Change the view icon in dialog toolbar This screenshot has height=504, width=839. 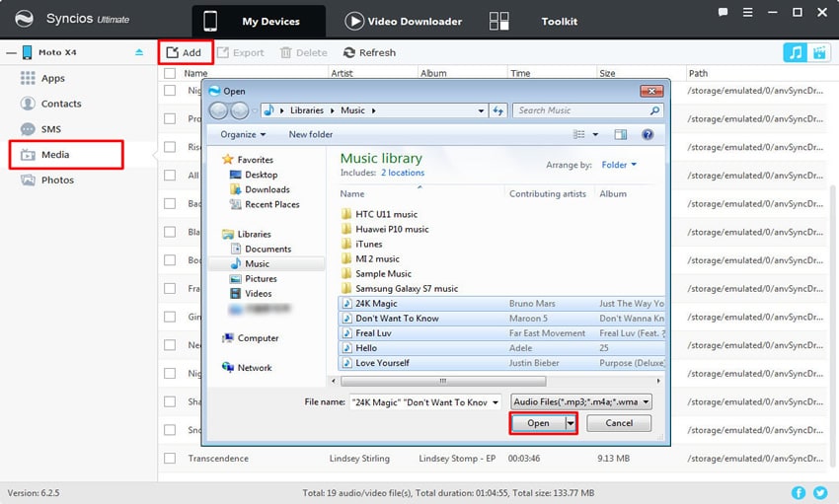pyautogui.click(x=579, y=135)
